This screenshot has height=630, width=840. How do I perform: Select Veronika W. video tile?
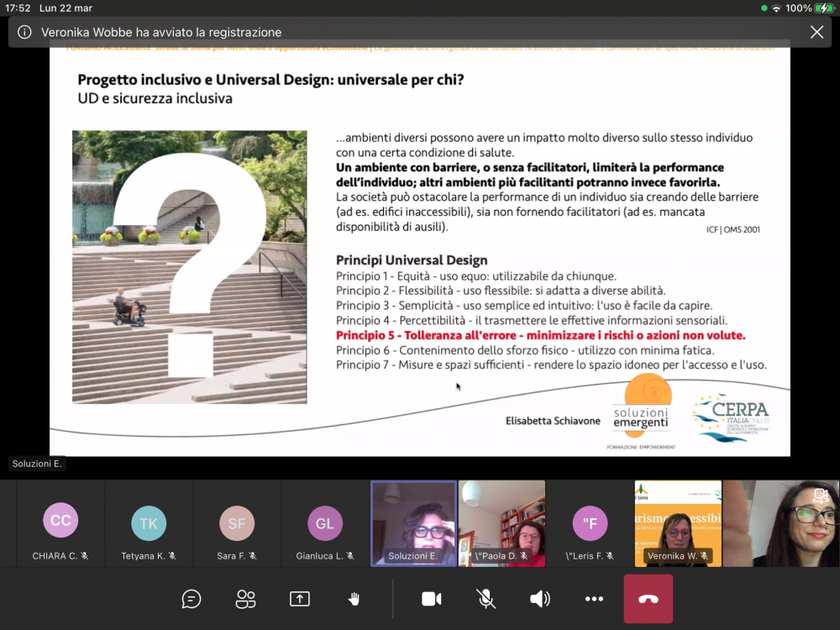pyautogui.click(x=678, y=523)
